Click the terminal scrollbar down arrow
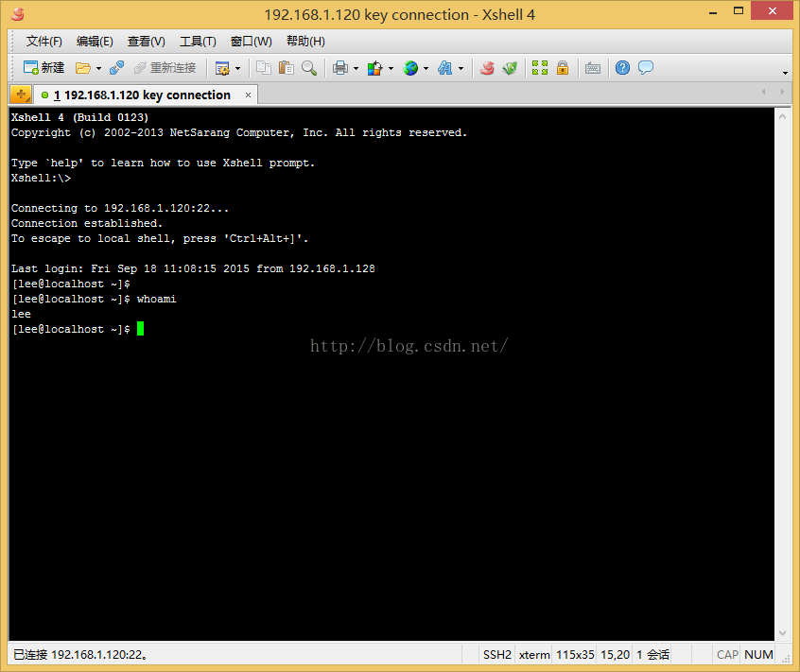 click(x=783, y=633)
